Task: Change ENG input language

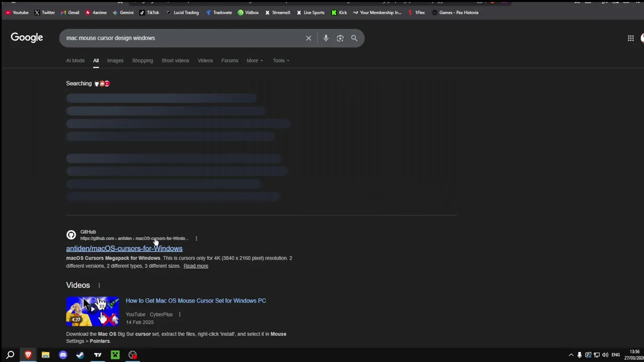Action: [616, 355]
